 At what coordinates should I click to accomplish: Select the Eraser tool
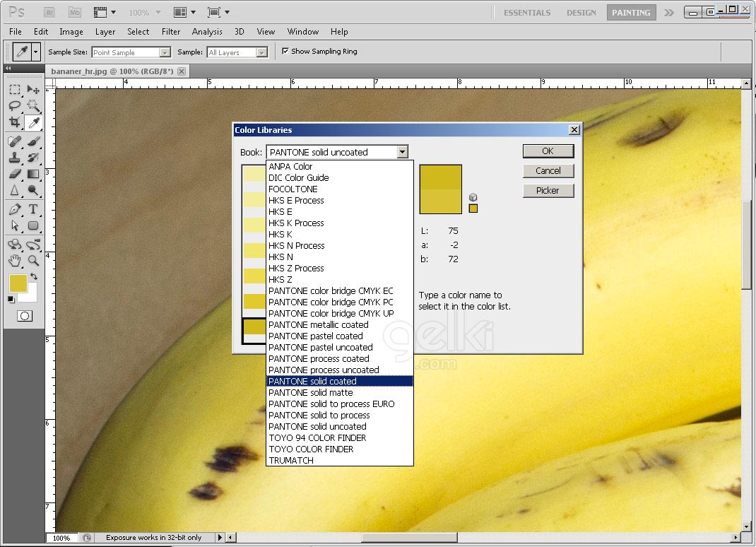(x=15, y=174)
